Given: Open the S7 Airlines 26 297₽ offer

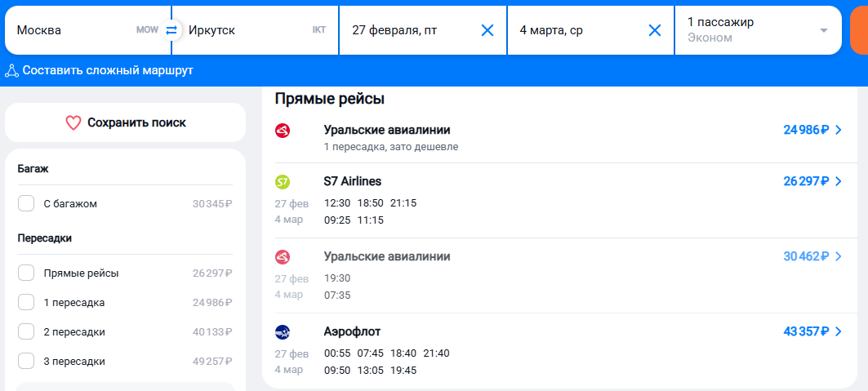Looking at the screenshot, I should (566, 200).
